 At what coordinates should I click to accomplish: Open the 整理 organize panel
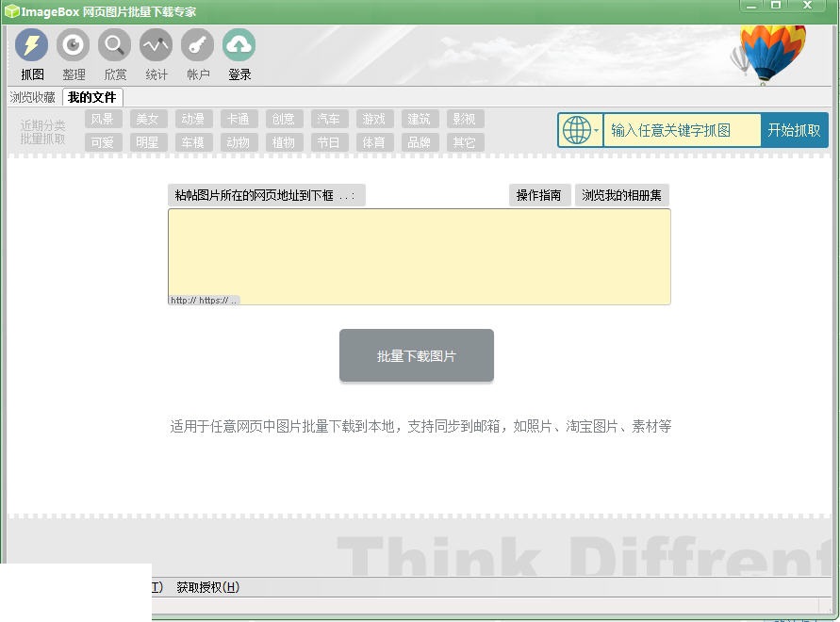[x=73, y=54]
